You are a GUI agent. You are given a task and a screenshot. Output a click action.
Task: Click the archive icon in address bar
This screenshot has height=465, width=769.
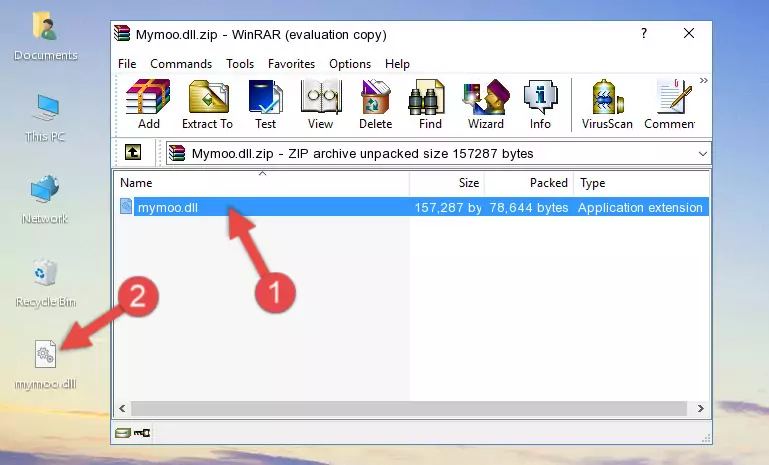[177, 154]
